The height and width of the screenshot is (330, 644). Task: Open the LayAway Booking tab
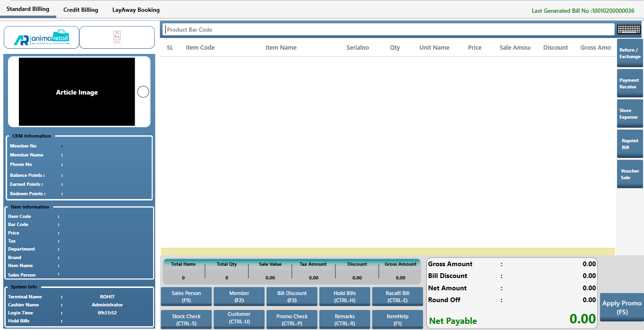[x=136, y=9]
